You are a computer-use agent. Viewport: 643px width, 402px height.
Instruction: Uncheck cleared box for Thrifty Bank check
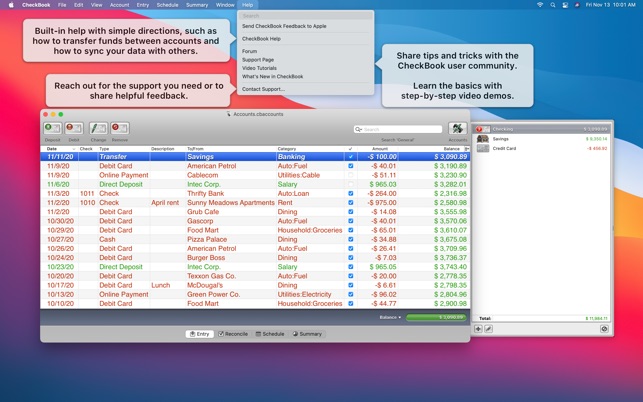click(x=351, y=194)
